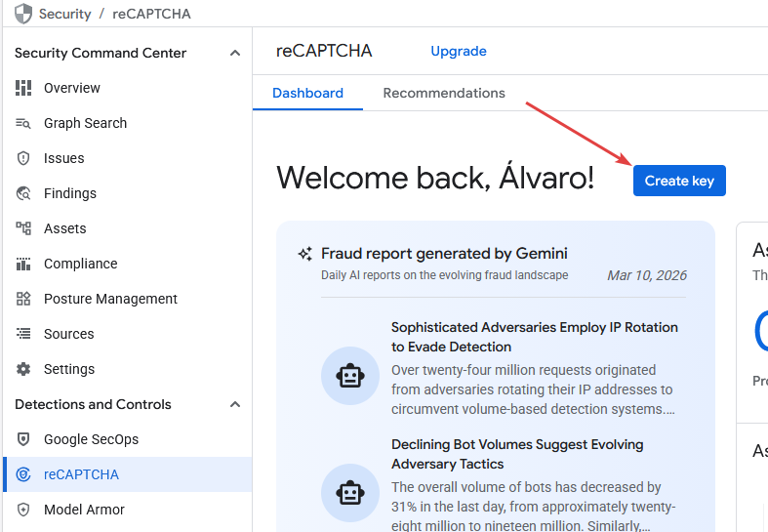Switch to the Recommendations tab
The width and height of the screenshot is (768, 532).
444,94
